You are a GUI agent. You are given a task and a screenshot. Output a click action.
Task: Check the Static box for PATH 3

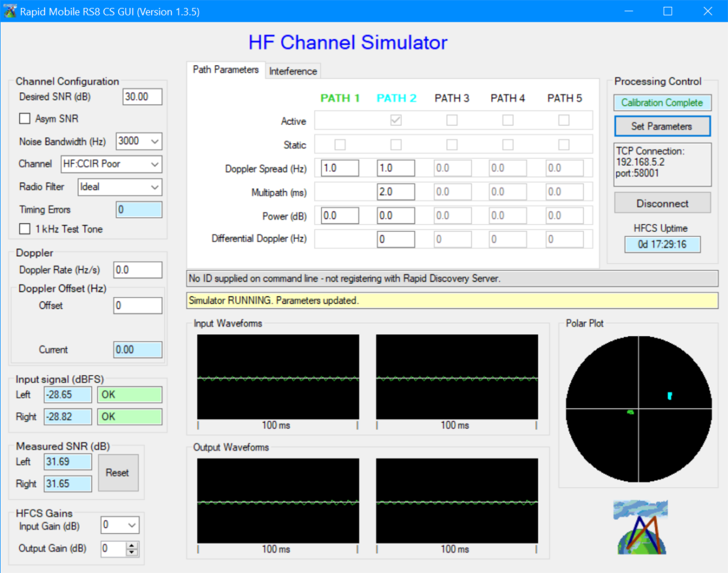pos(452,144)
